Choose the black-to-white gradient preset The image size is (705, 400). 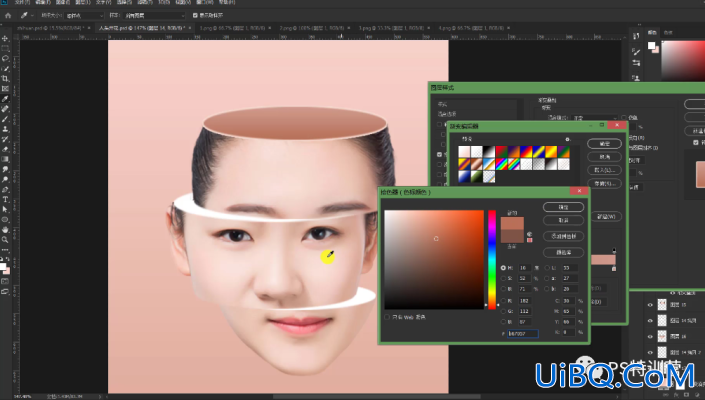tap(489, 151)
